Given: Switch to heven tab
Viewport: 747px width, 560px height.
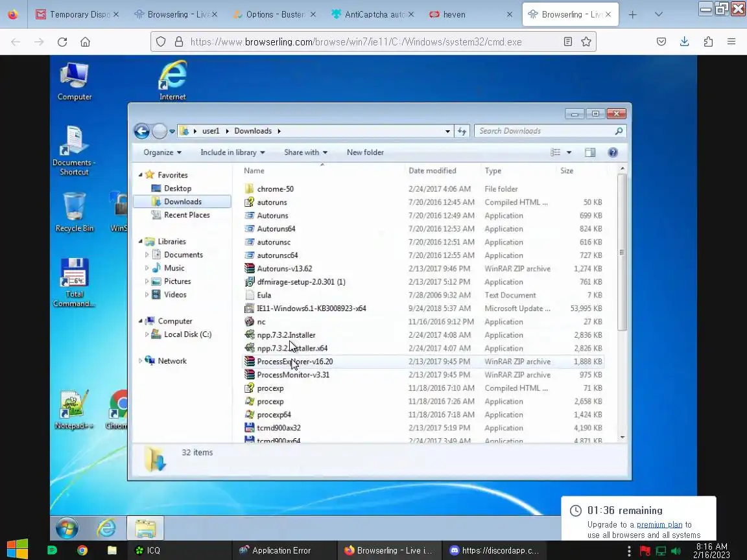Looking at the screenshot, I should 471,14.
